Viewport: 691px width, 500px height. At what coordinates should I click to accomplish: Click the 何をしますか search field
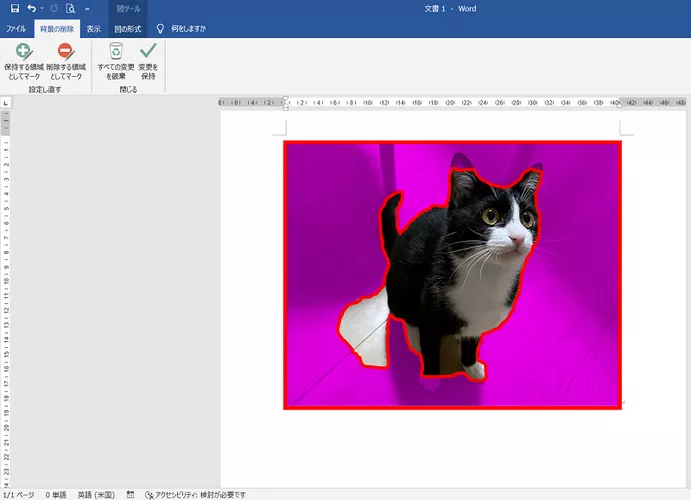[186, 29]
